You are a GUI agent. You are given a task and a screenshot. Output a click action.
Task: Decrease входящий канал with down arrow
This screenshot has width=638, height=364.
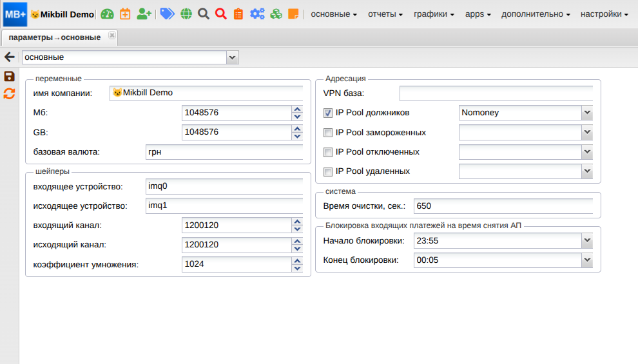pos(298,229)
